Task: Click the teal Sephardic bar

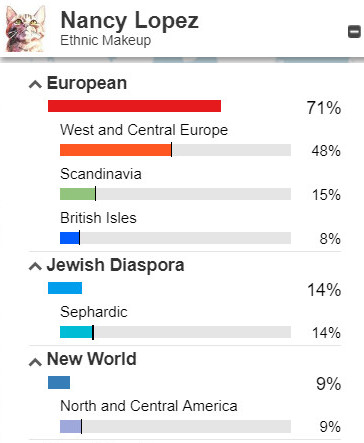Action: (x=77, y=332)
